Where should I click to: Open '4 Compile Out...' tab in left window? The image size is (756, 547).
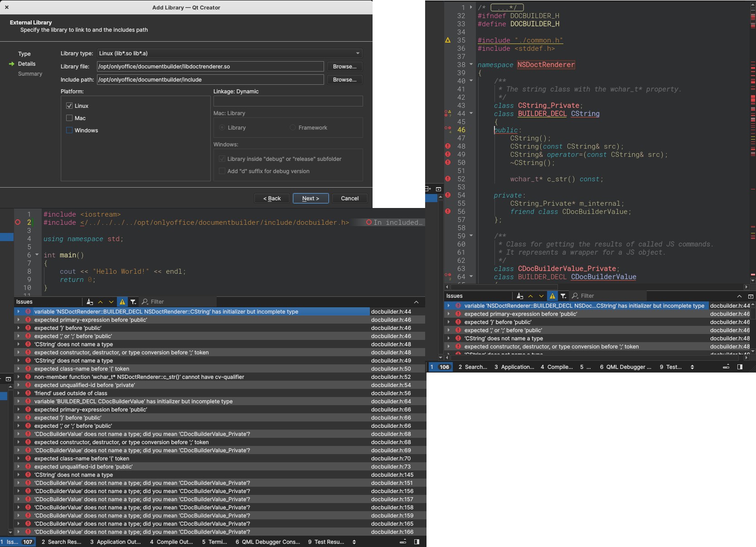[171, 542]
